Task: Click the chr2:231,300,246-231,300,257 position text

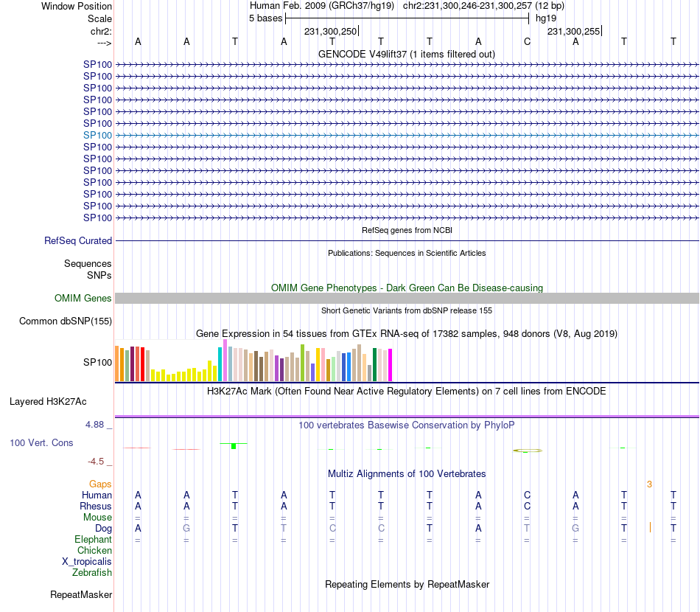Action: [x=467, y=6]
